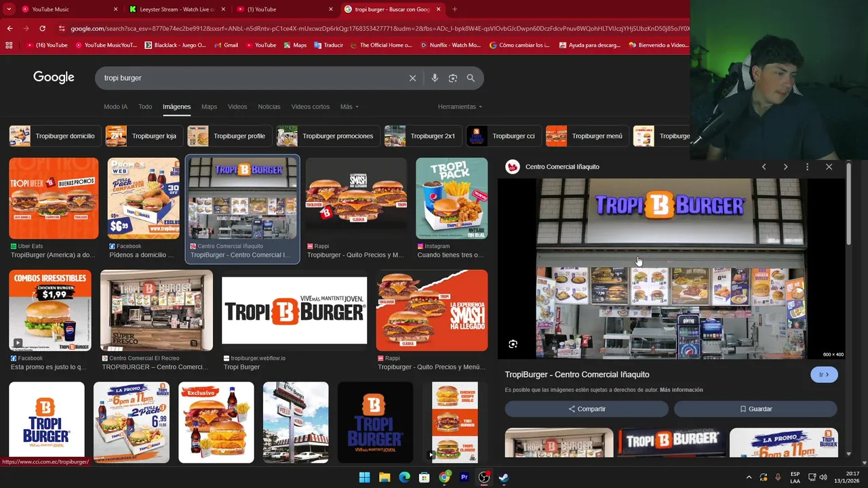
Task: Open Microsoft Store from taskbar
Action: pos(425,477)
